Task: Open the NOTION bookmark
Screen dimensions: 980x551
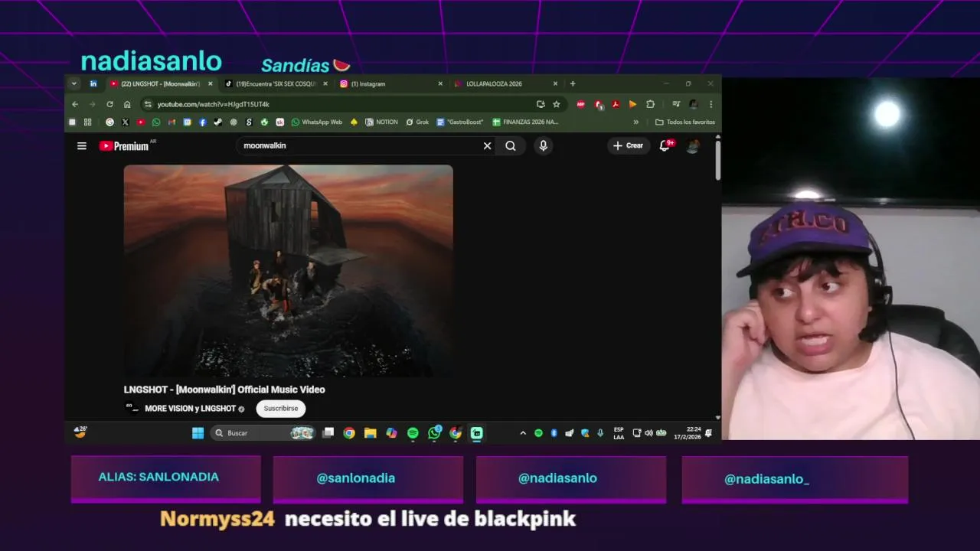Action: click(382, 122)
